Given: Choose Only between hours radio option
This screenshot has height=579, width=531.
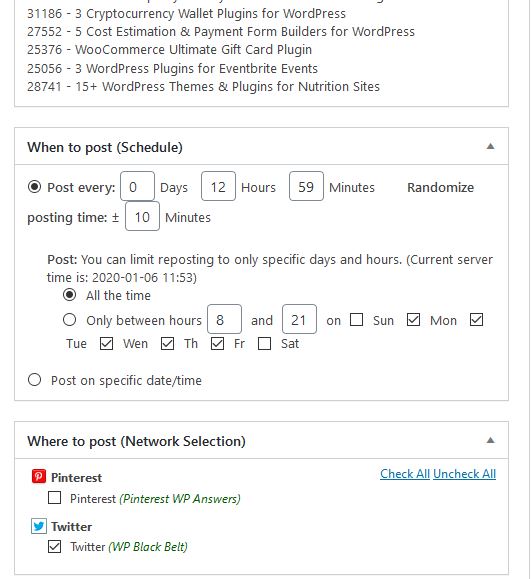Looking at the screenshot, I should pos(69,320).
